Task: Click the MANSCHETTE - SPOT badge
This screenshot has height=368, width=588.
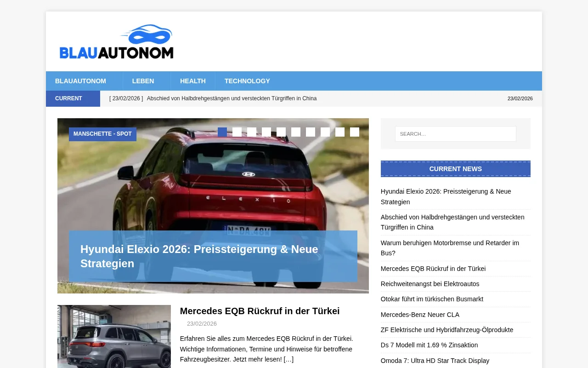Action: pos(102,134)
